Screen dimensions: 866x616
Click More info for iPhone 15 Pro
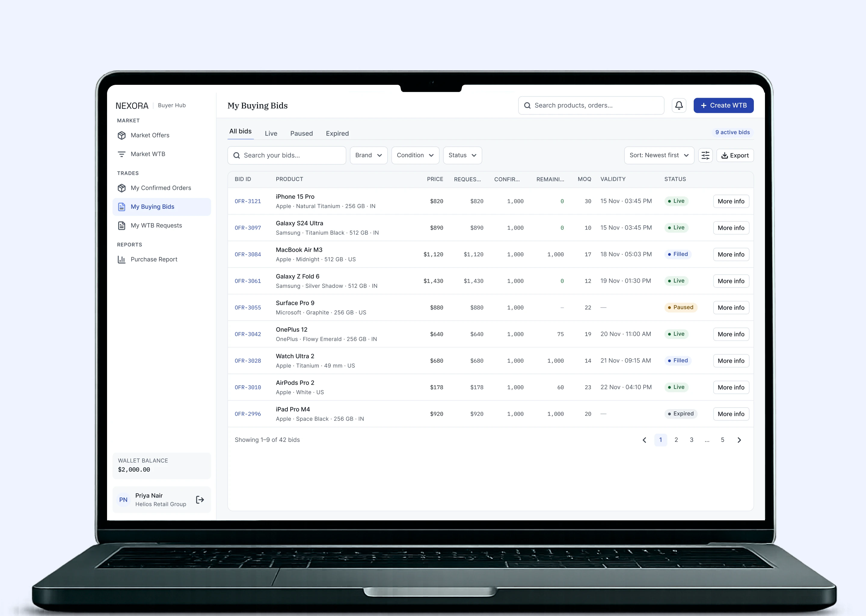[x=731, y=202]
